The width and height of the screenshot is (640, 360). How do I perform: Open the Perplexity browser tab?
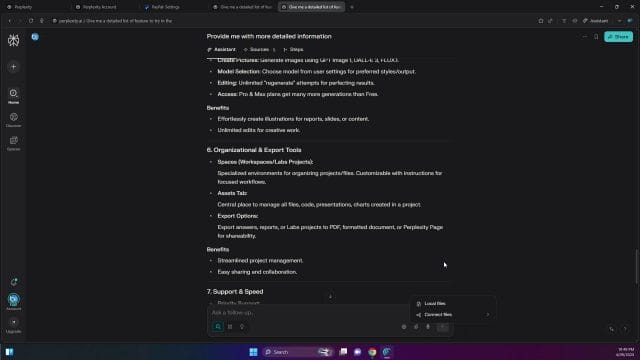click(x=37, y=7)
